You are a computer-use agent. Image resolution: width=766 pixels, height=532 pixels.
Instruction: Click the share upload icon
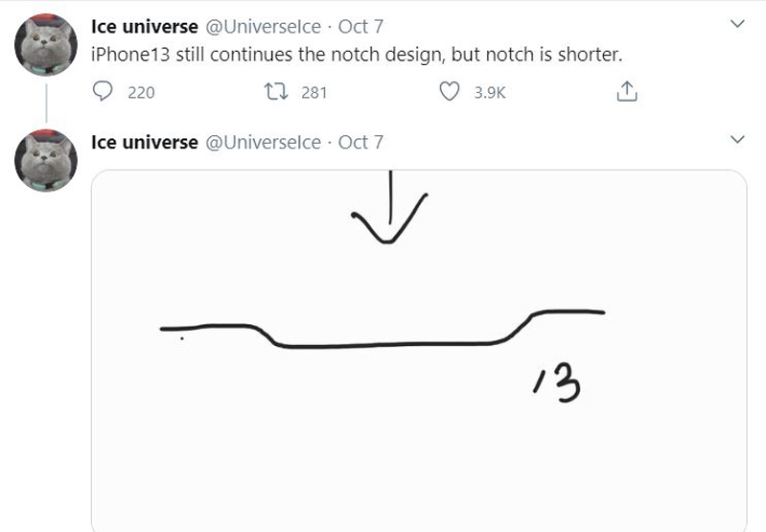pyautogui.click(x=625, y=92)
